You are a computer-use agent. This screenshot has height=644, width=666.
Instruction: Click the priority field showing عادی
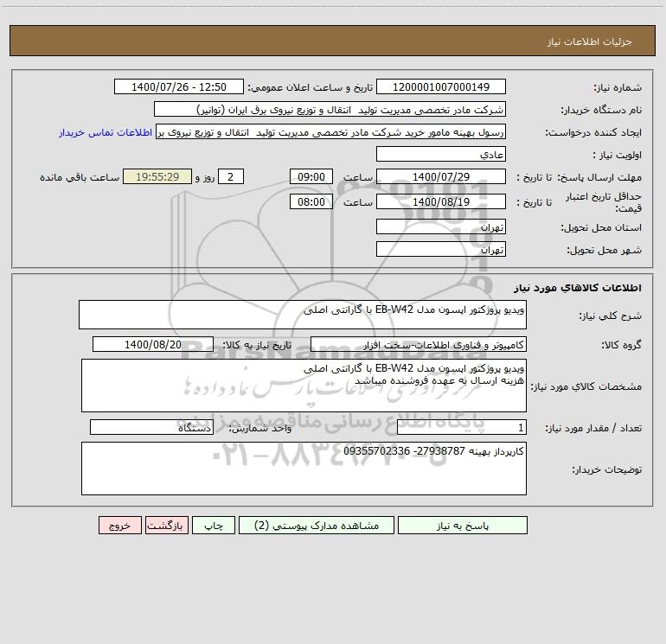point(441,154)
